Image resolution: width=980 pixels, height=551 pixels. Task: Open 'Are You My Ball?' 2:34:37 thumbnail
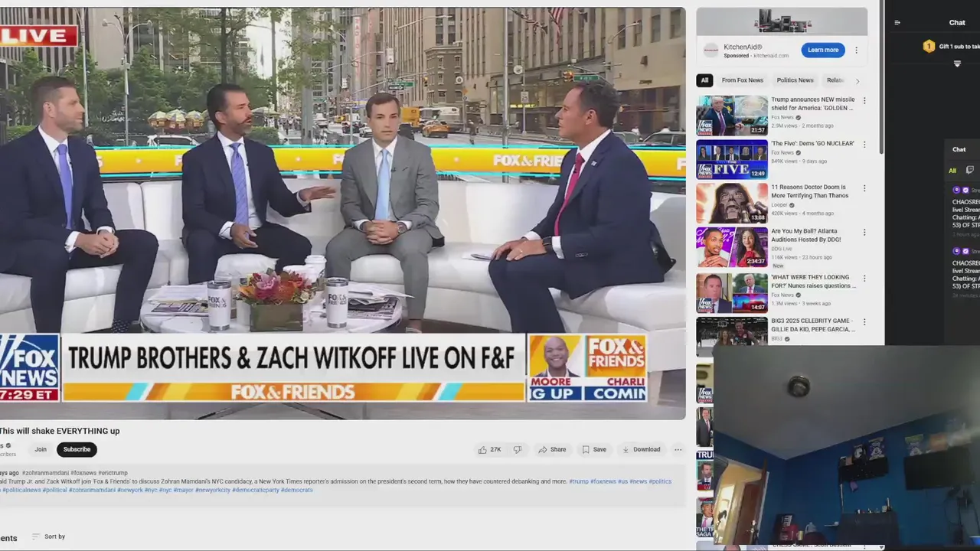[732, 248]
